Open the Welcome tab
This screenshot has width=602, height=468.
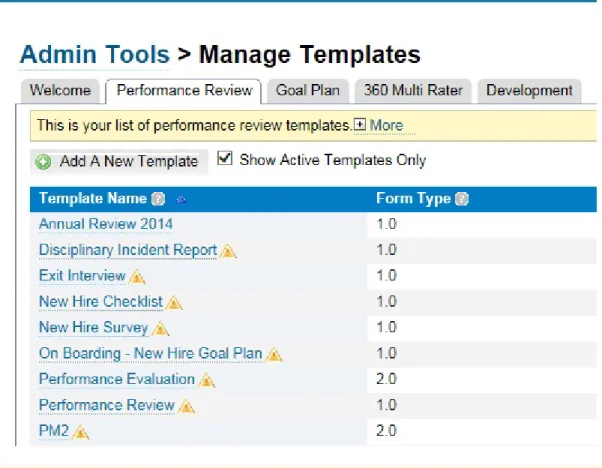(60, 91)
